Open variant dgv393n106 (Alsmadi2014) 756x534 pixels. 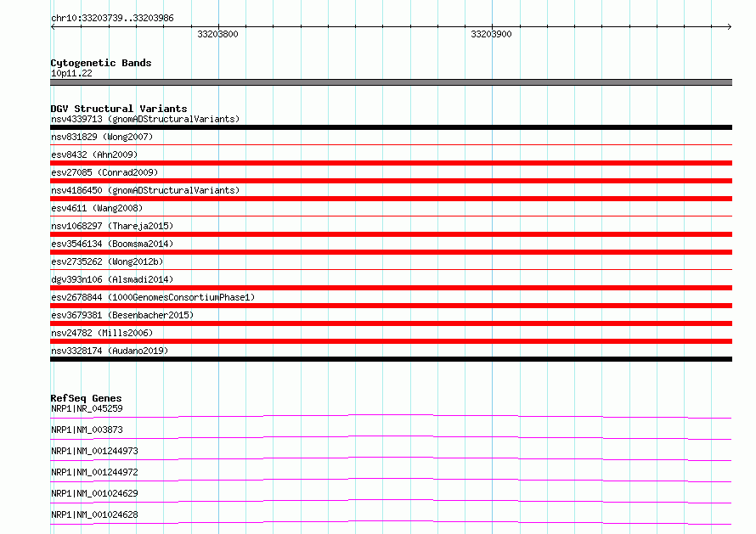[112, 279]
